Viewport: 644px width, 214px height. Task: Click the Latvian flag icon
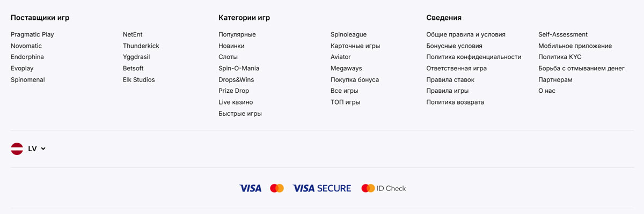17,149
